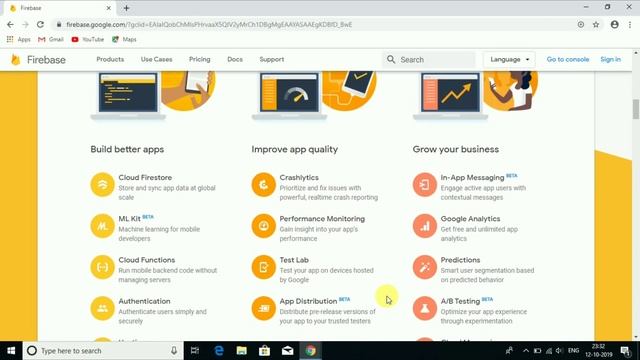Select the Firebase browser tab
The height and width of the screenshot is (360, 640).
60,8
